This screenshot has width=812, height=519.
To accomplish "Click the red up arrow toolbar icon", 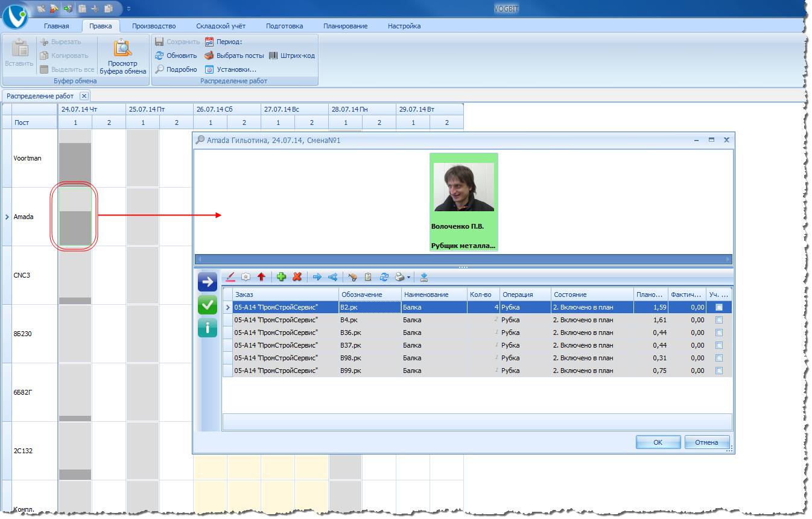I will [261, 277].
